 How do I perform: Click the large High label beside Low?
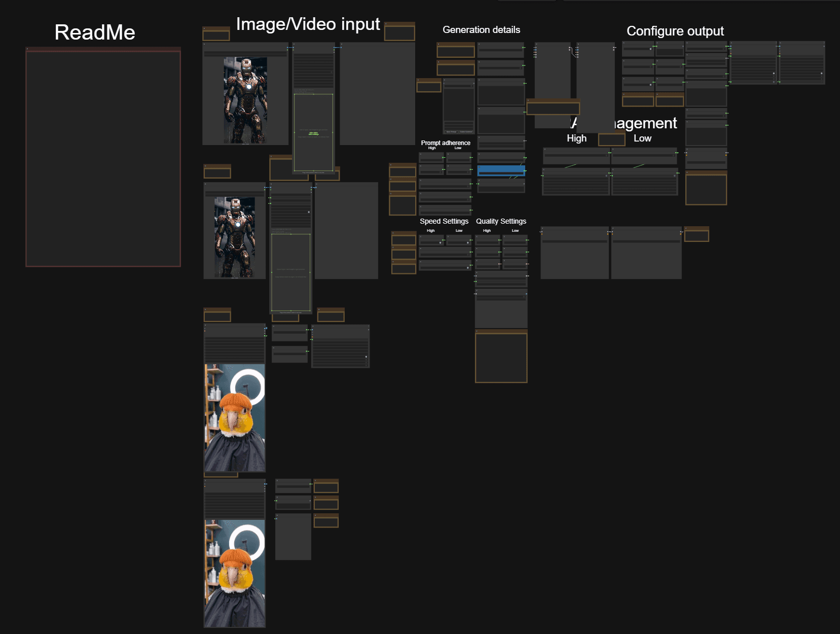click(x=576, y=138)
